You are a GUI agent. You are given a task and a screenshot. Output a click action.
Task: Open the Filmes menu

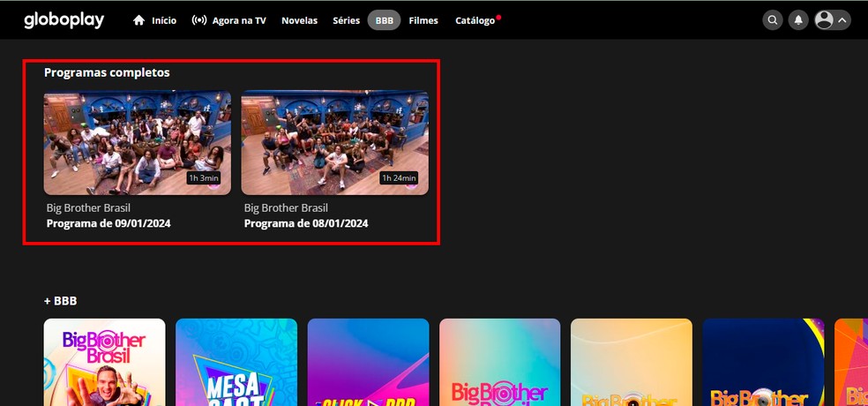click(423, 20)
